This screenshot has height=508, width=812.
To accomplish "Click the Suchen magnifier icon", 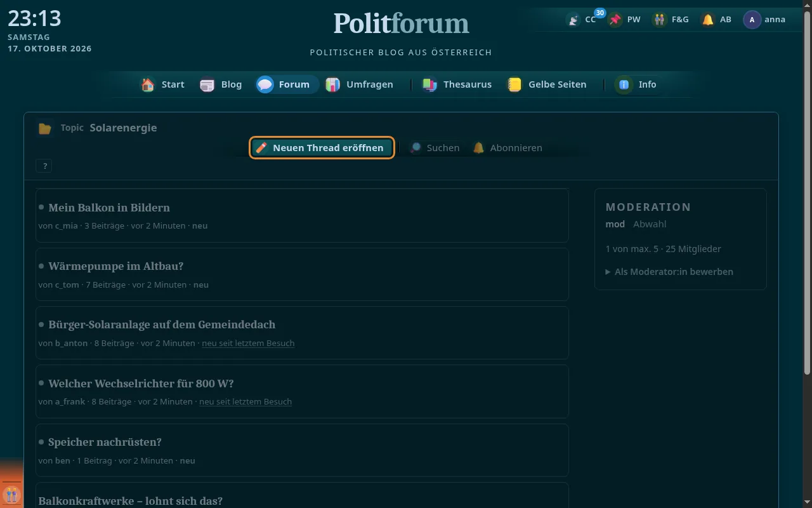I will pyautogui.click(x=416, y=148).
